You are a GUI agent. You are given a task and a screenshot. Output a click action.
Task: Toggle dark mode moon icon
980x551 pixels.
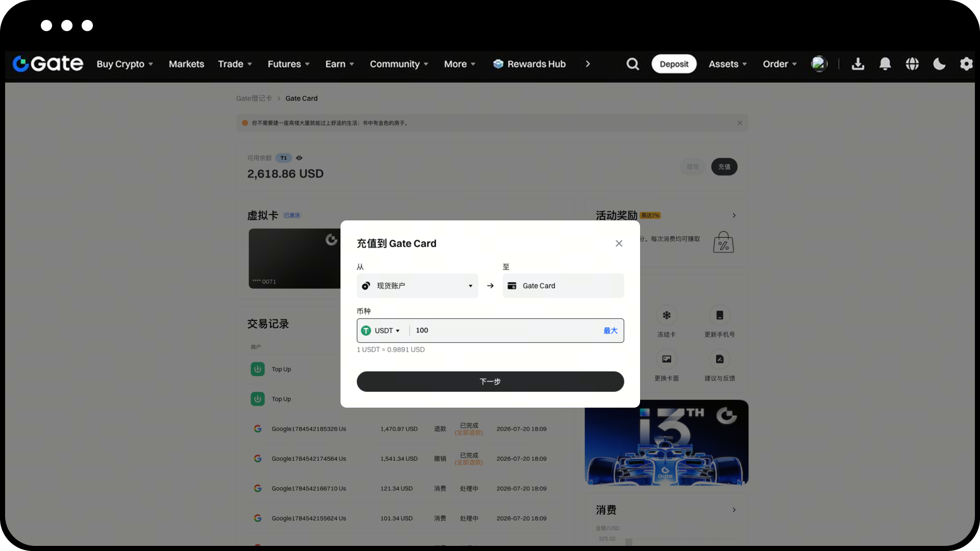click(x=939, y=64)
